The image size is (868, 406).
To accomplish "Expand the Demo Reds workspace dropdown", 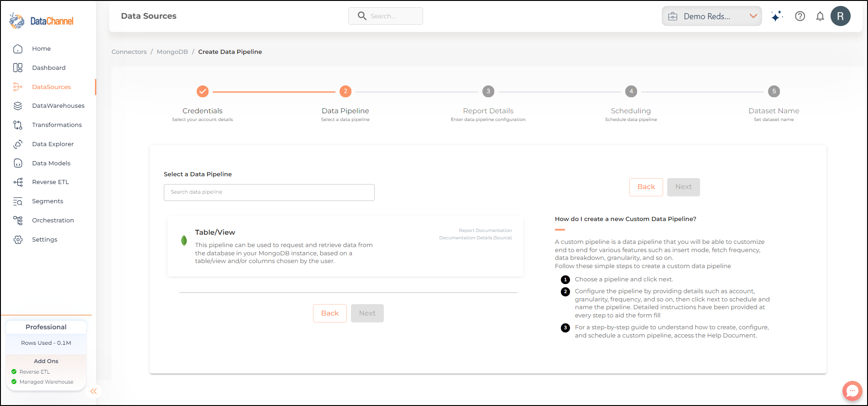I will point(712,16).
